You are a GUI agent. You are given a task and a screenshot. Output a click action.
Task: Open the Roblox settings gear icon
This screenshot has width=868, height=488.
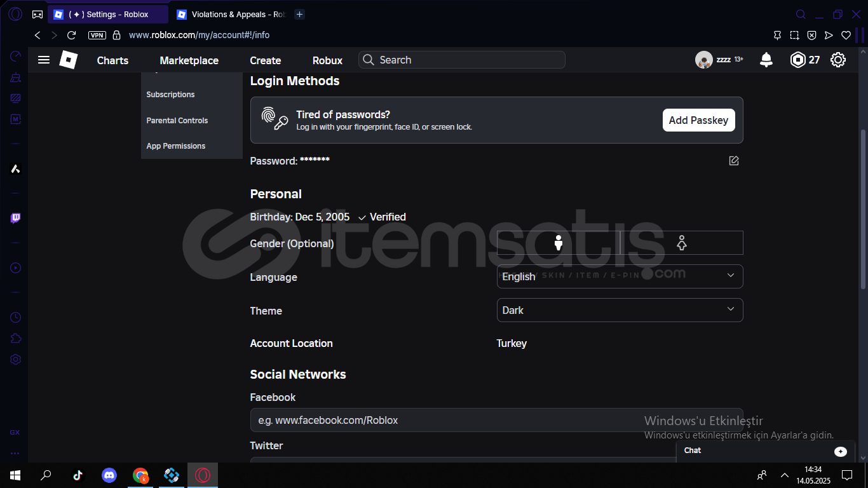click(838, 60)
